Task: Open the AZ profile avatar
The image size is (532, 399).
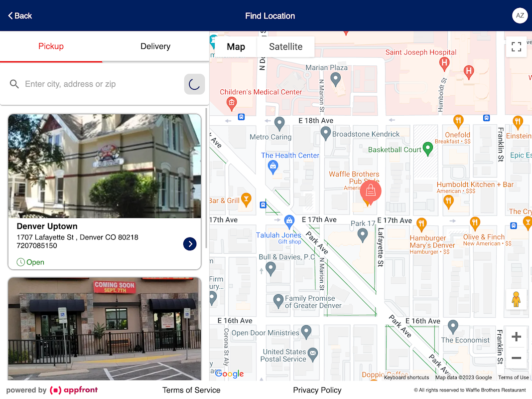Action: pos(520,15)
